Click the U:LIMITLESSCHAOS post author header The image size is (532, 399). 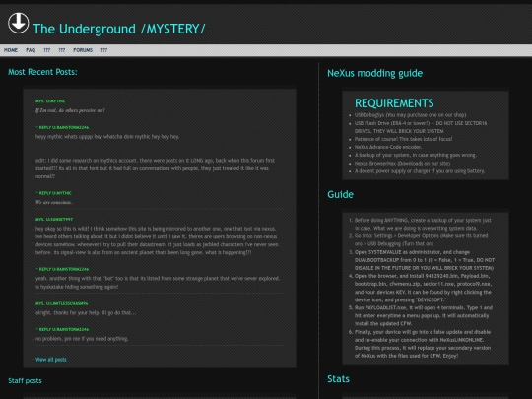61,303
